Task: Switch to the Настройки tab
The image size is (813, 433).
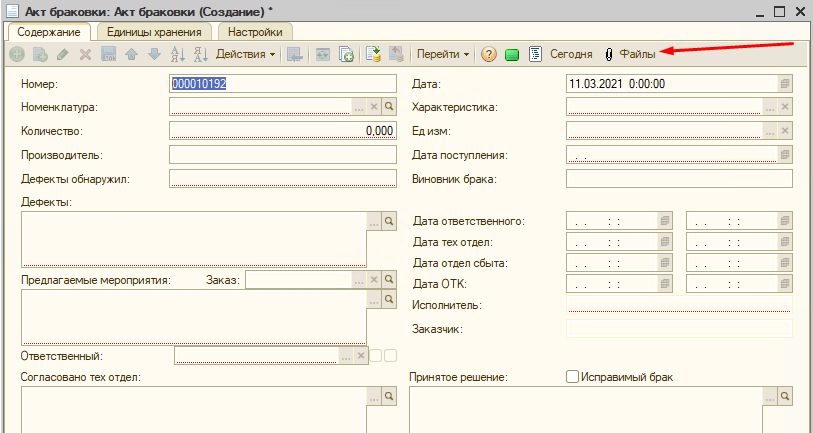Action: [x=255, y=32]
